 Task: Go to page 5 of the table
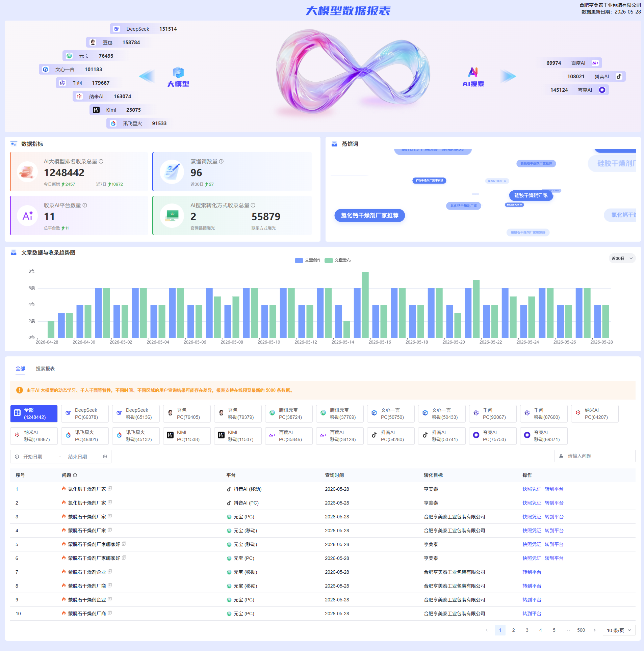pyautogui.click(x=554, y=630)
